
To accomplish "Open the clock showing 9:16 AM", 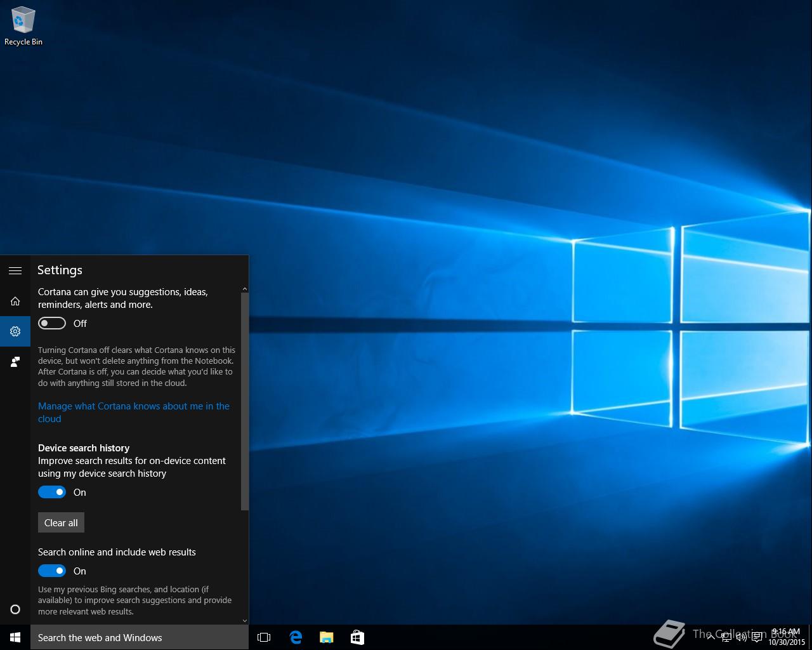I will (x=786, y=637).
